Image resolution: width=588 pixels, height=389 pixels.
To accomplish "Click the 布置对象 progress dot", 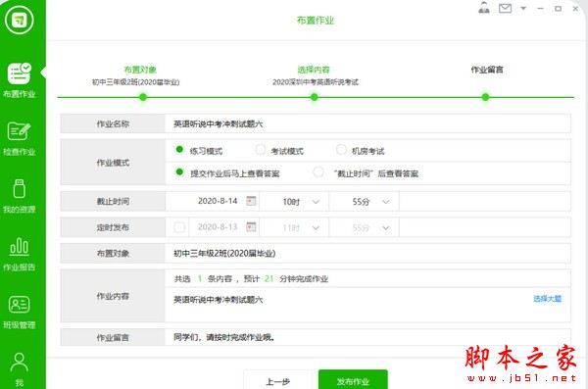I will click(x=143, y=98).
